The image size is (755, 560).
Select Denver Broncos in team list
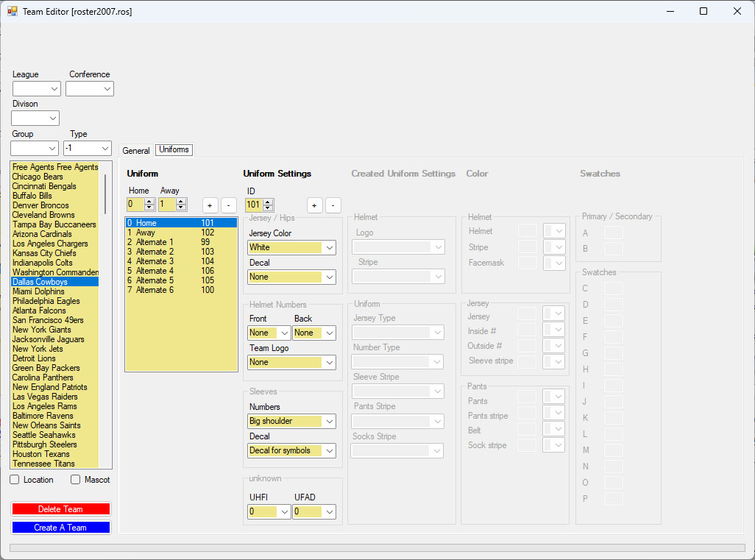coord(55,205)
